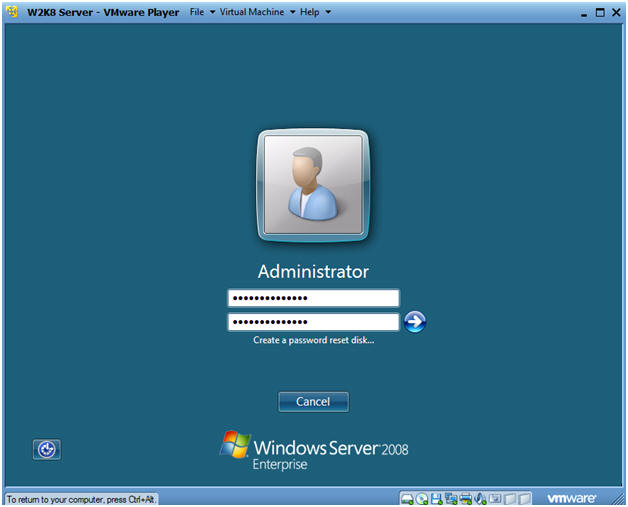Click the File menu dropdown arrow
Viewport: 628px width, 507px height.
point(212,12)
